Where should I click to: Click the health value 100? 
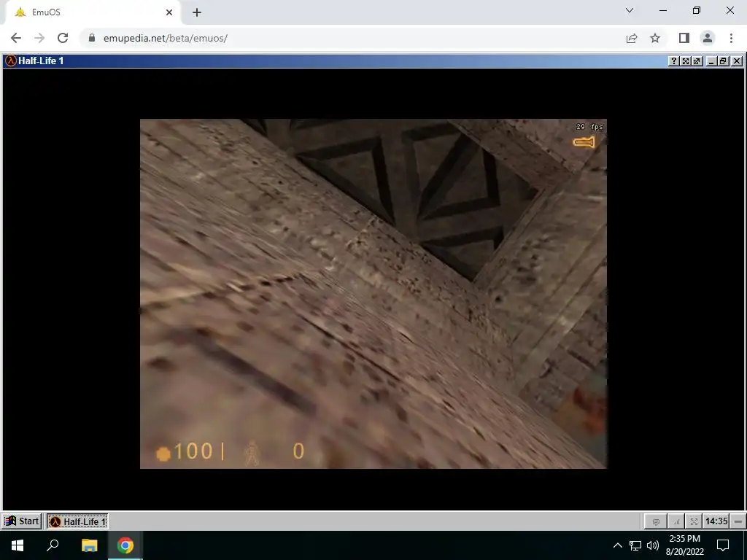193,451
